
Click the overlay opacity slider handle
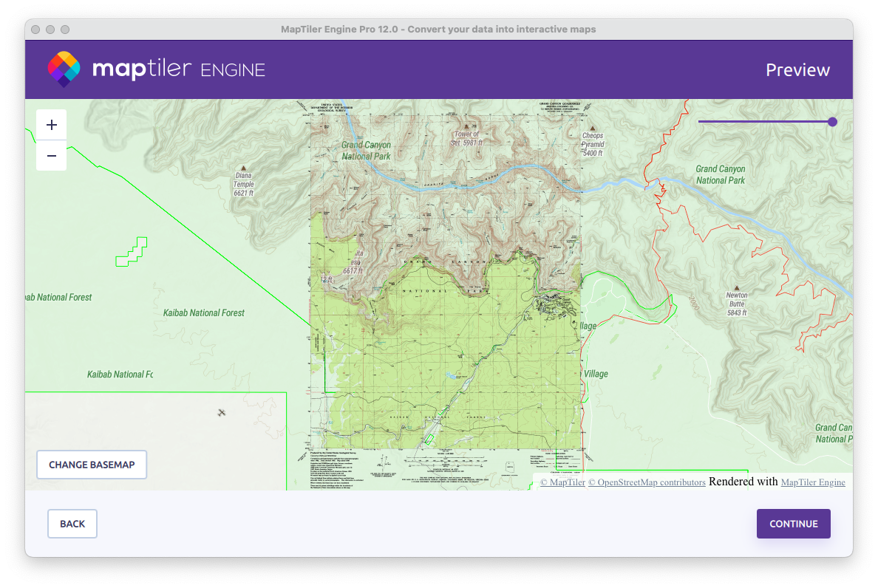point(832,122)
